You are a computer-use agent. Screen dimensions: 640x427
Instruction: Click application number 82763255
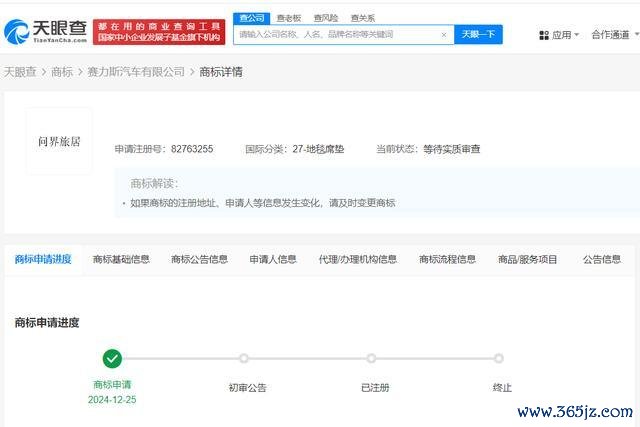pyautogui.click(x=192, y=149)
